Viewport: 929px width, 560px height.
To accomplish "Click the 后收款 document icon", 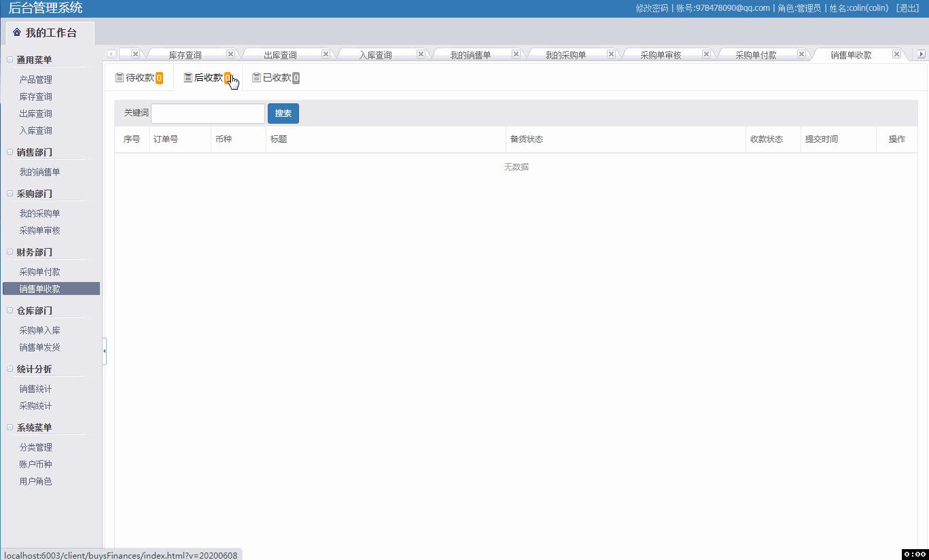I will tap(188, 77).
